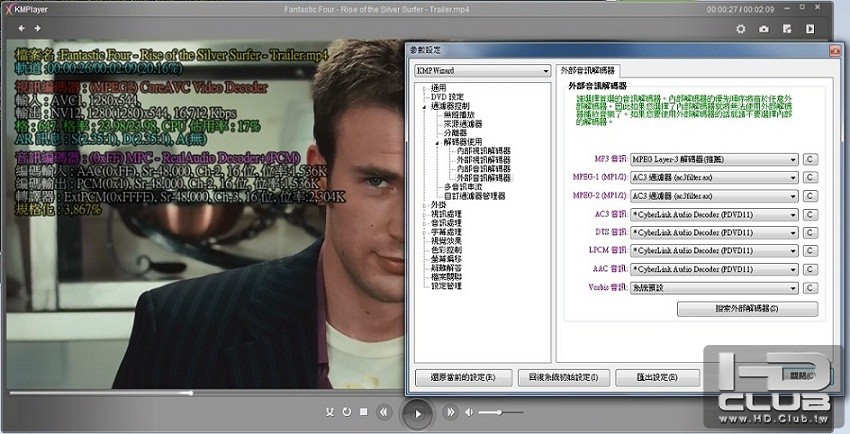Viewport: 850px width, 434px height.
Task: Capture a frame with the camera icon
Action: 764,29
